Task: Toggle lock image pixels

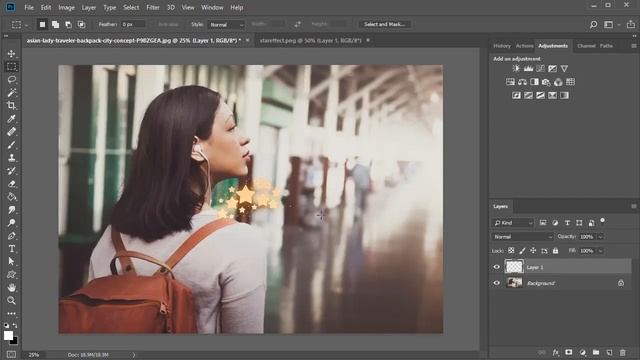Action: click(522, 251)
